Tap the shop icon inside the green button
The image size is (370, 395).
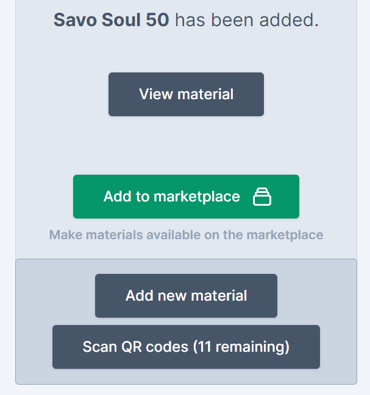262,197
